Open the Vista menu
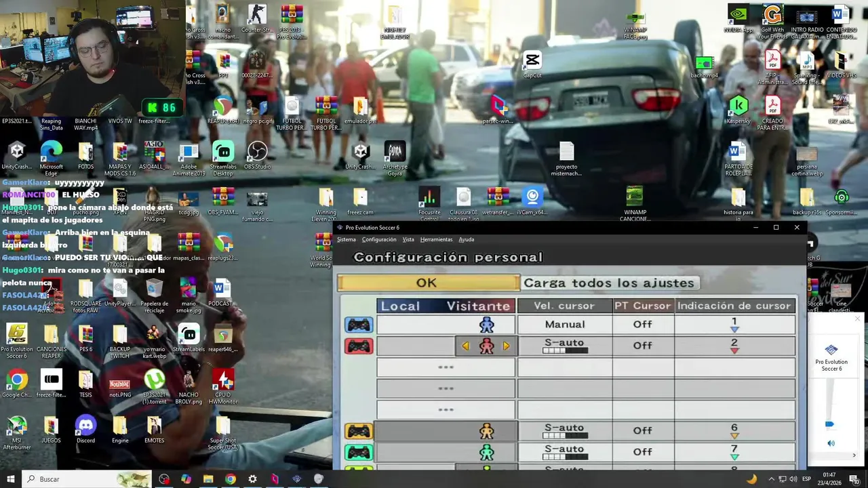The height and width of the screenshot is (488, 868). coord(408,239)
